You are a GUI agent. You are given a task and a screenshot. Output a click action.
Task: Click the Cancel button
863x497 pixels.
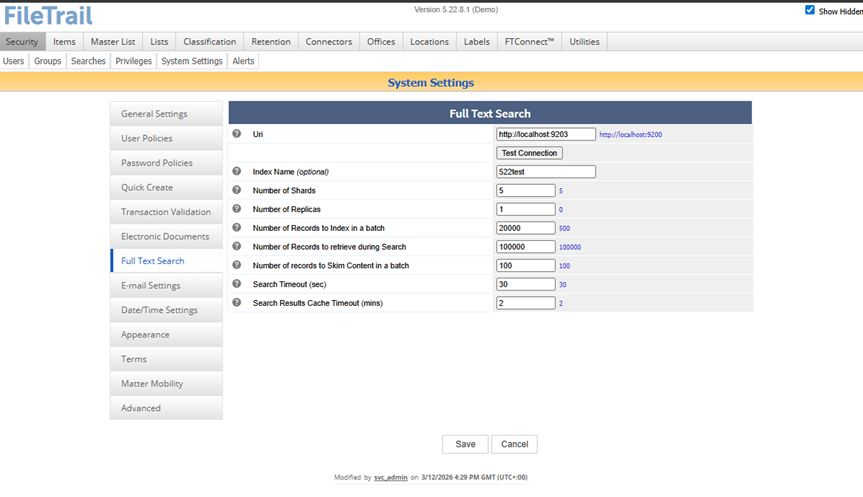[515, 444]
